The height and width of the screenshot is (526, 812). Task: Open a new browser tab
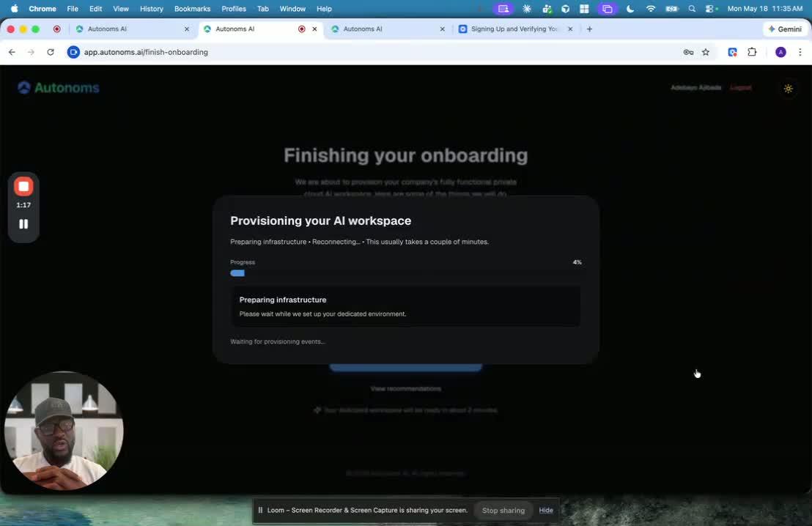pyautogui.click(x=589, y=29)
